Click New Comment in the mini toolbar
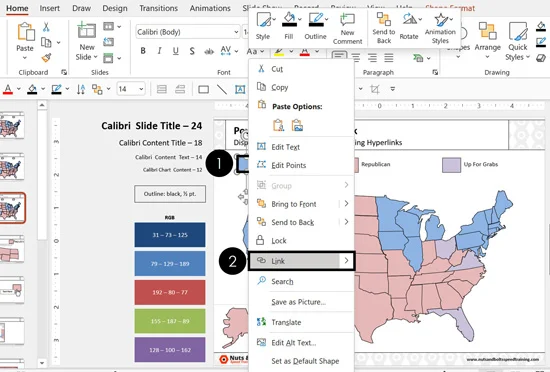The height and width of the screenshot is (372, 550). tap(347, 29)
